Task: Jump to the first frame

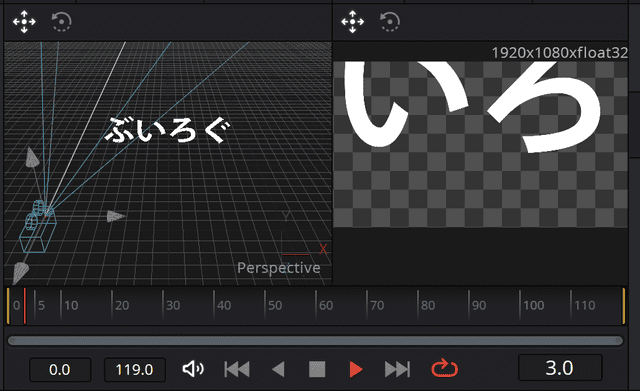Action: (237, 369)
